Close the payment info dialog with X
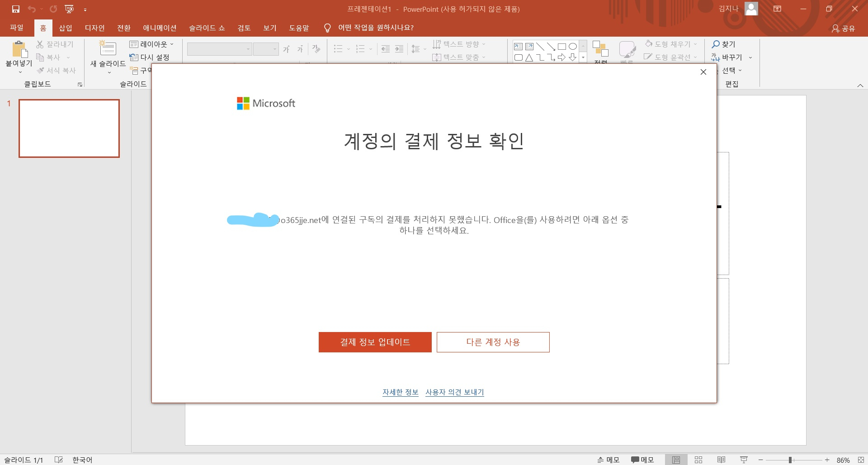Screen dimensions: 868x465 [703, 72]
